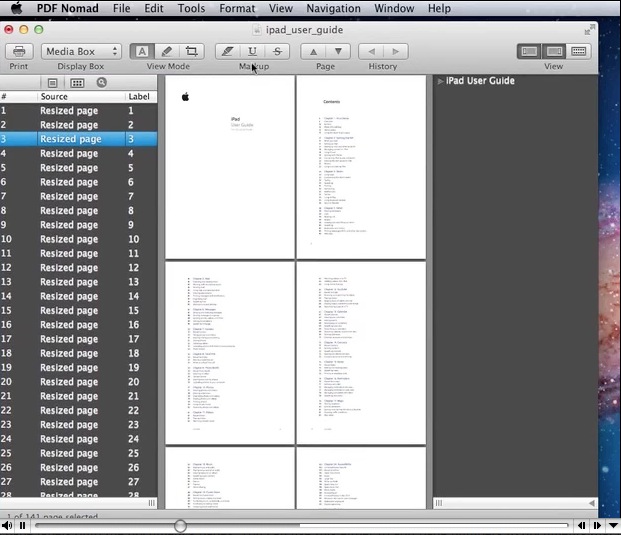Toggle the right view layout button
This screenshot has width=621, height=535.
coord(579,51)
